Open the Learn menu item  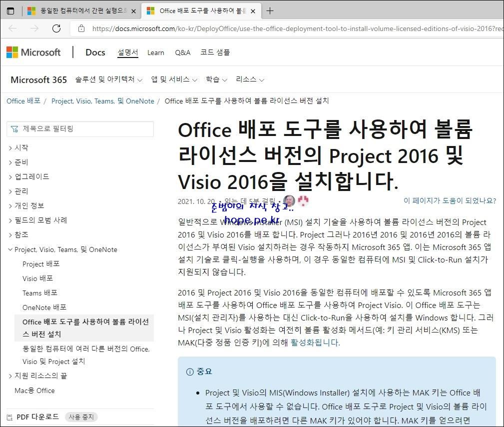[155, 53]
